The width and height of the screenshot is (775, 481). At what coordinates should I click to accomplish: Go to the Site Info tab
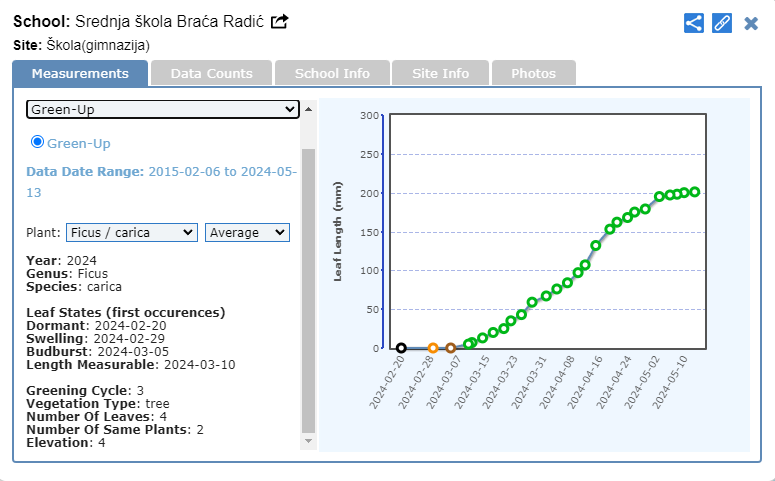440,73
